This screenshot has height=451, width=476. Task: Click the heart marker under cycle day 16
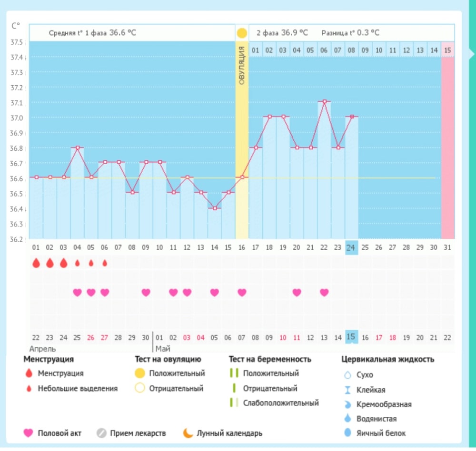pyautogui.click(x=242, y=292)
